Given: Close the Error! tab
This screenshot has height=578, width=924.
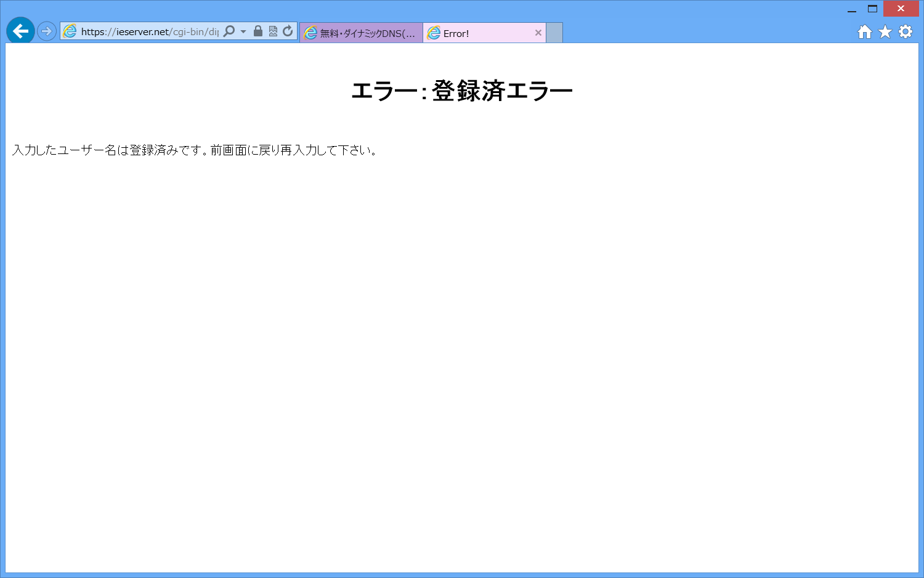Looking at the screenshot, I should click(x=538, y=33).
